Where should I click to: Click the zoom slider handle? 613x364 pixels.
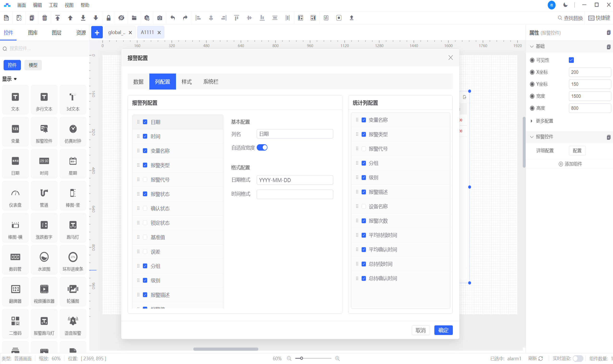(302, 358)
